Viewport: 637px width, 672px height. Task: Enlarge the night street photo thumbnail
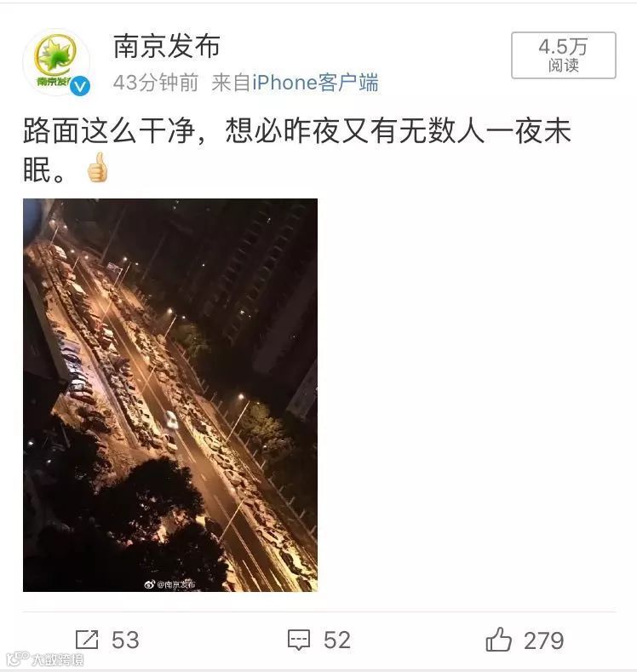(170, 394)
